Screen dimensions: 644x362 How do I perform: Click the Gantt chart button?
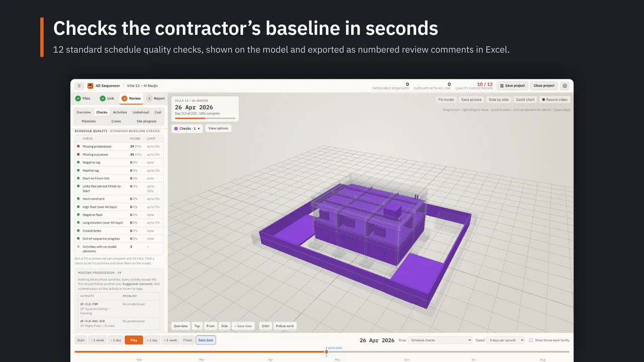525,100
